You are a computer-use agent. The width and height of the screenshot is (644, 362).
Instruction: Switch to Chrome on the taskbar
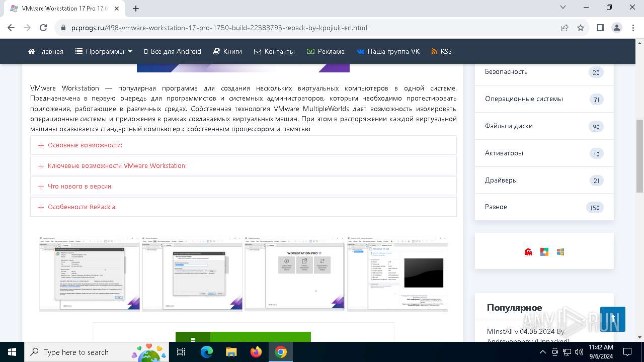click(x=281, y=352)
